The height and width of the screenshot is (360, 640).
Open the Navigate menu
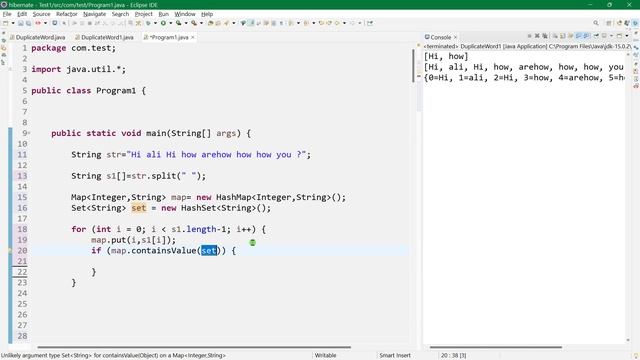pos(94,14)
